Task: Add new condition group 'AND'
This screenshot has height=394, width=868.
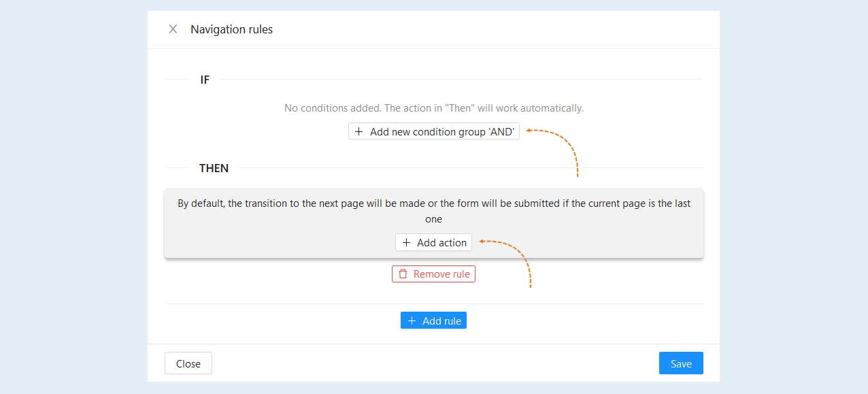Action: [x=434, y=131]
